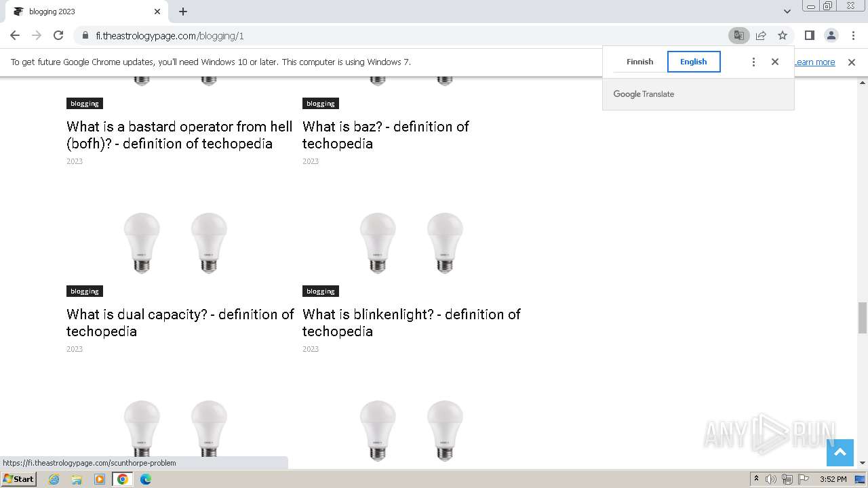Screen dimensions: 868x488
Task: Bookmark this page with the star
Action: click(x=783, y=35)
